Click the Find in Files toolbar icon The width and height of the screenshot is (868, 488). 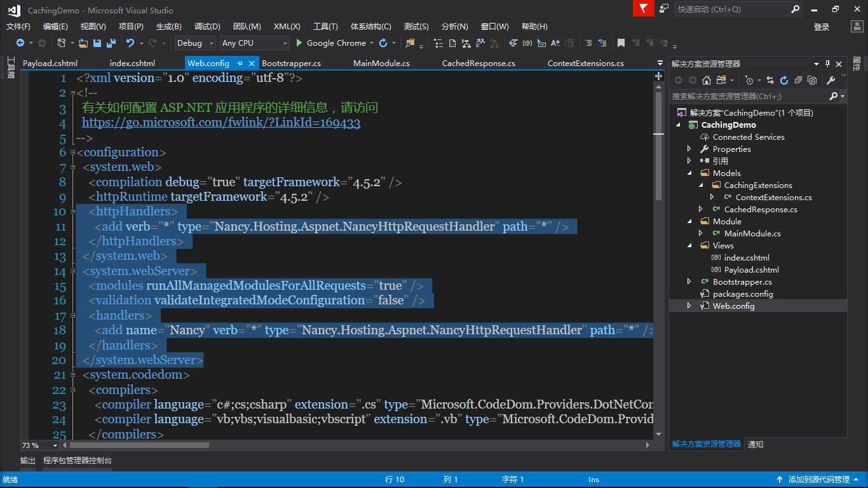pyautogui.click(x=410, y=43)
